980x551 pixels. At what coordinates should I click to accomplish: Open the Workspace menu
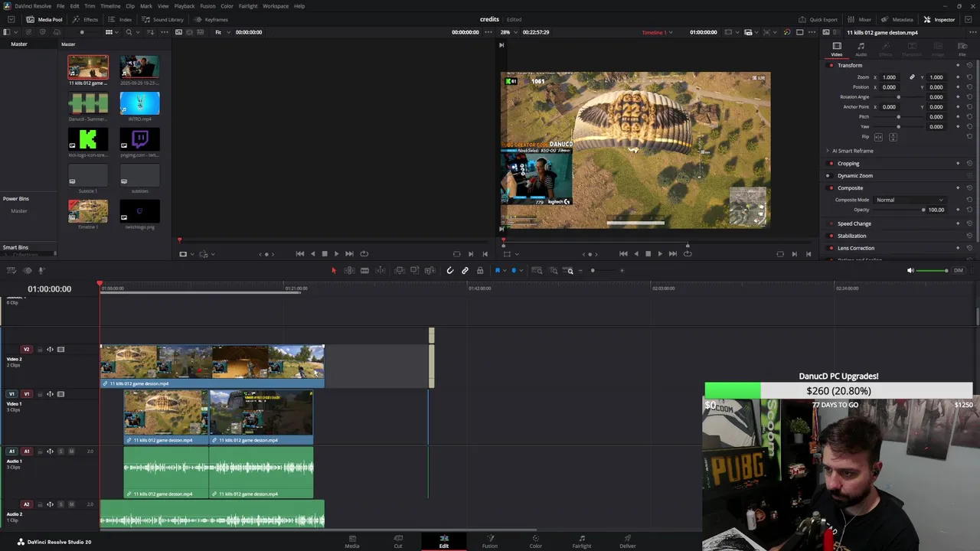click(276, 6)
